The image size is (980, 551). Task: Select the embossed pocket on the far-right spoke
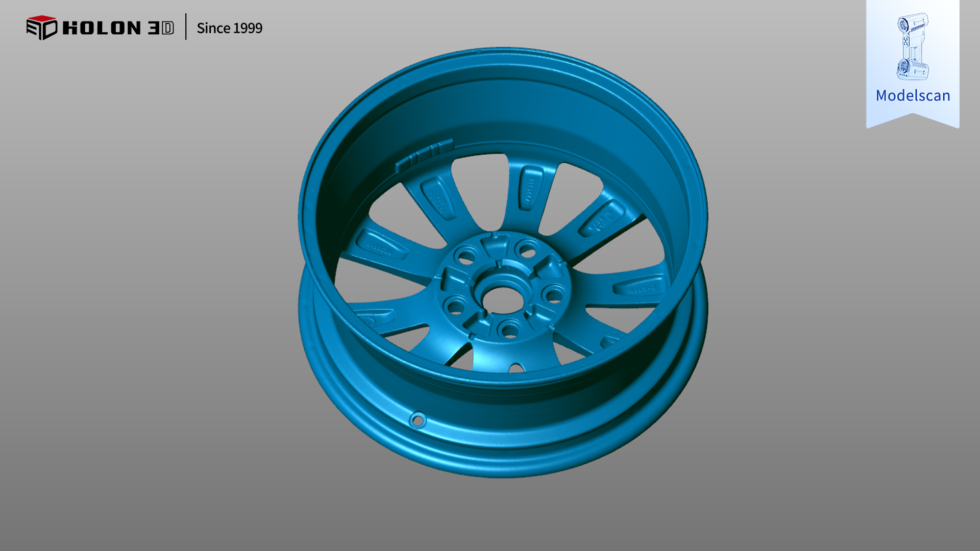tap(641, 286)
